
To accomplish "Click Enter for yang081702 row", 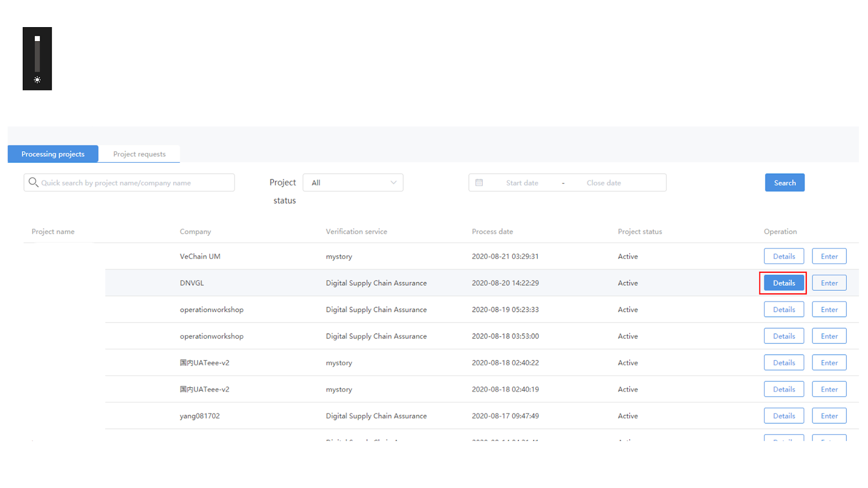I will 829,416.
